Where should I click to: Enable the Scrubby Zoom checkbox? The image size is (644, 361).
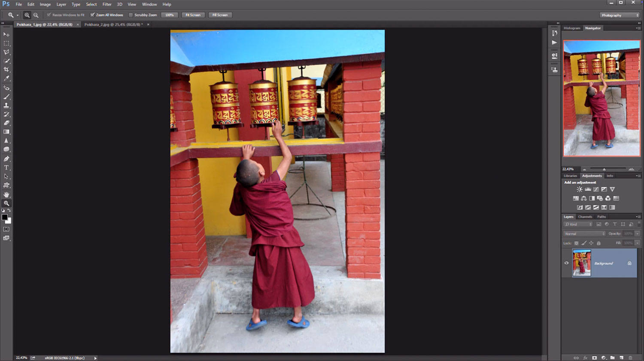[x=131, y=15]
